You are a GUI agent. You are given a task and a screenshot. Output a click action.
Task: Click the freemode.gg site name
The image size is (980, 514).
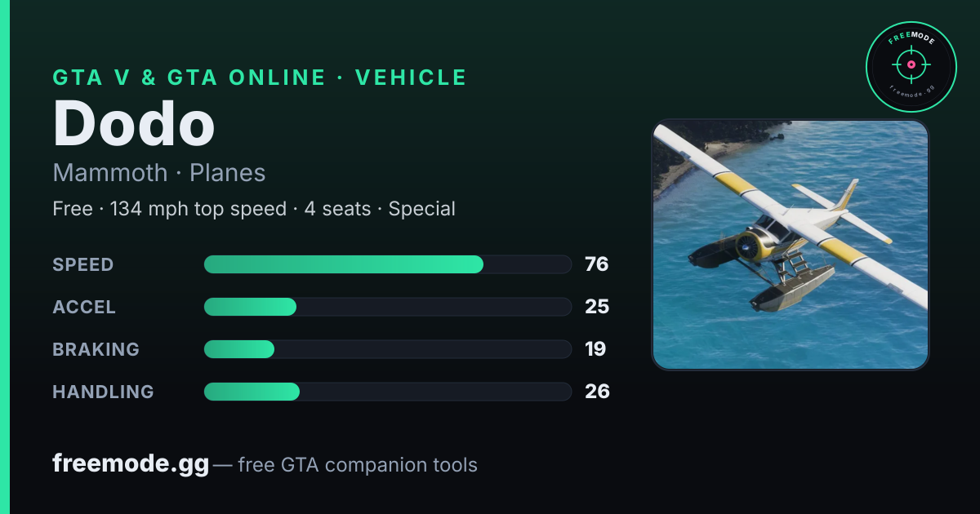point(131,464)
